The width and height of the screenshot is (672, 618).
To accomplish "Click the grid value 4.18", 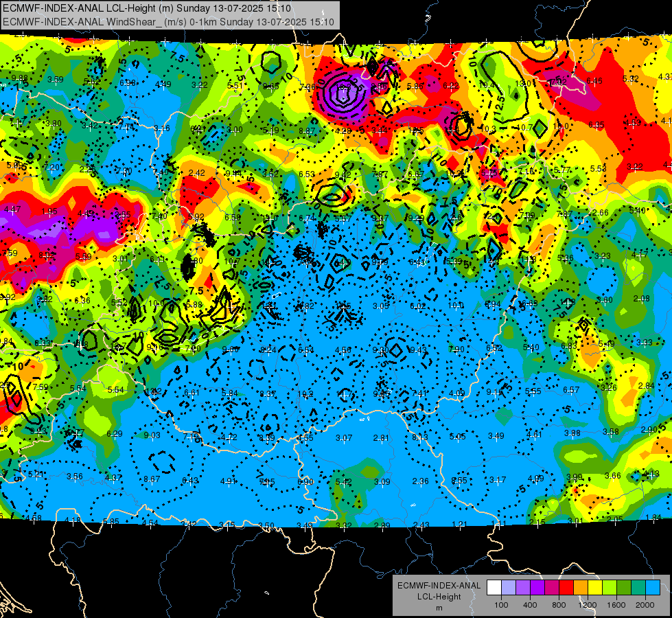I will [73, 520].
